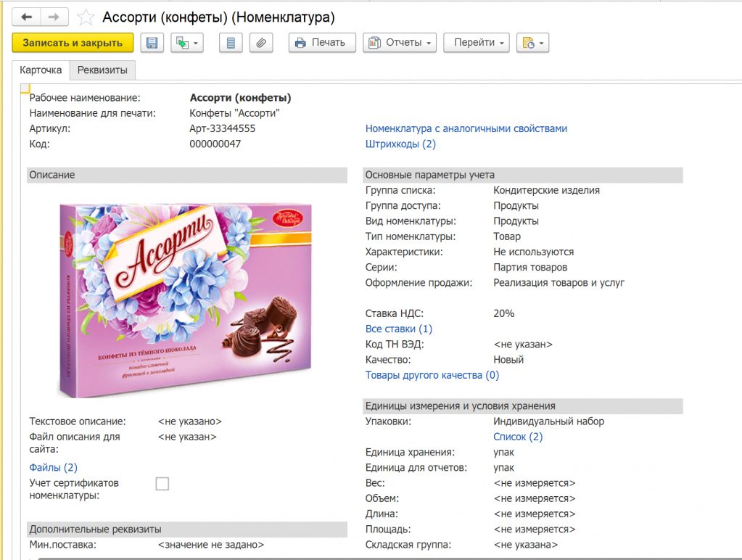Open Номенклатура с аналогичными свойствами link
742x560 pixels.
coord(466,129)
